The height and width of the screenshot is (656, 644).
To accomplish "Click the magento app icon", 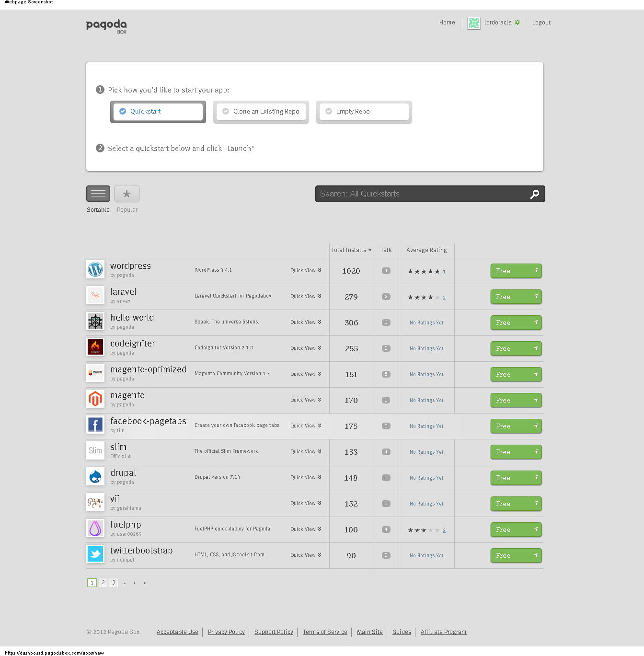I will [x=95, y=399].
